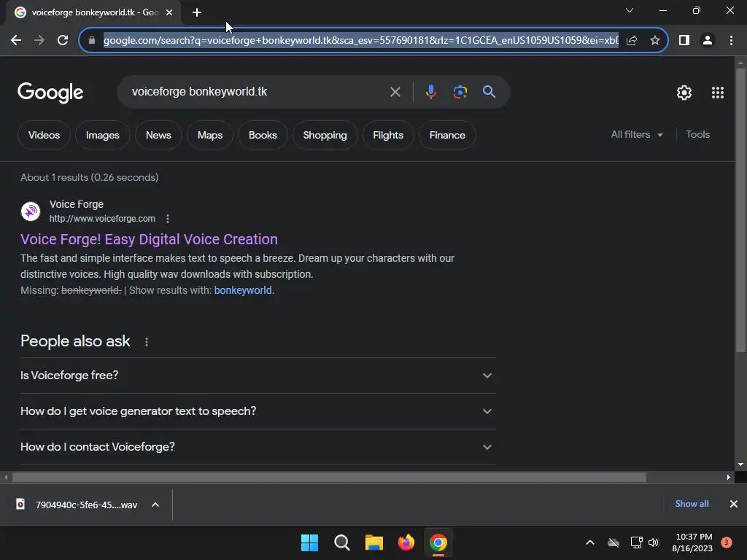Bookmark this page with the star icon

[x=655, y=41]
